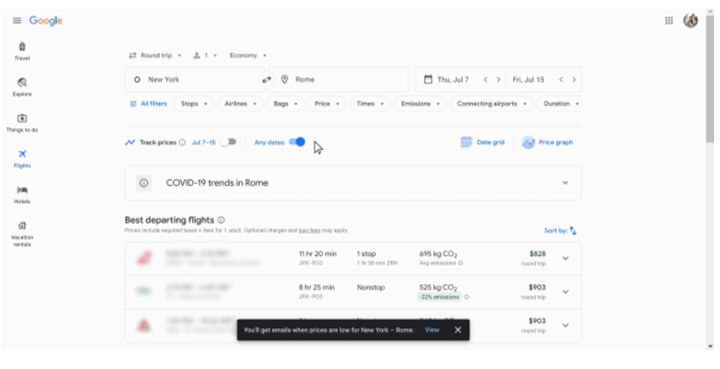
Task: Open the hamburger main menu
Action: coord(17,21)
